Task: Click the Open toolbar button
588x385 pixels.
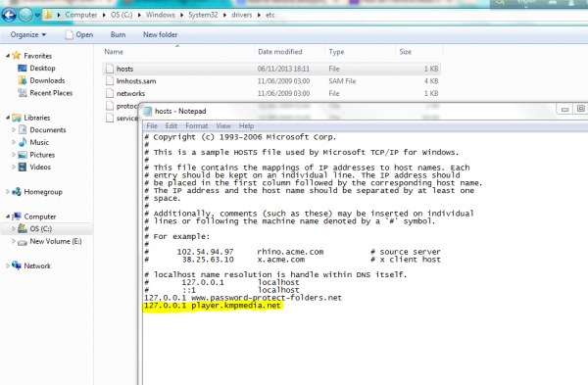Action: [79, 34]
